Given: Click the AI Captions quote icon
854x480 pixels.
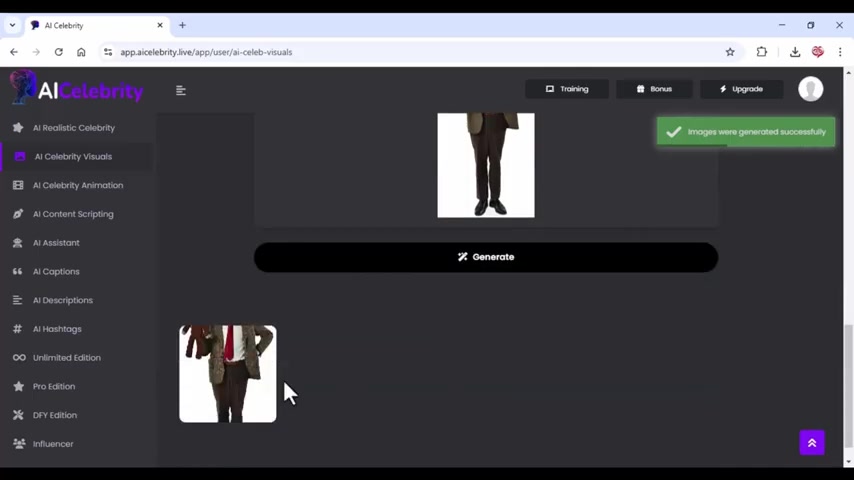Looking at the screenshot, I should point(18,271).
